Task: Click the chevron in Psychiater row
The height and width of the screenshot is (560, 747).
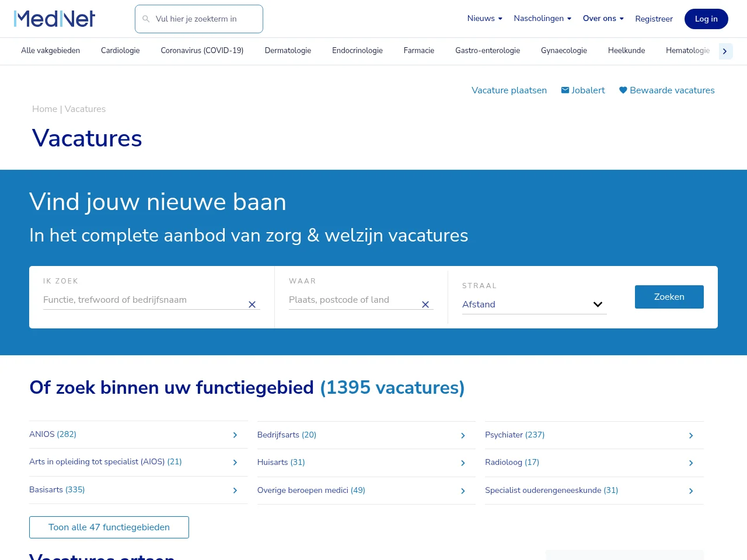Action: pos(691,436)
